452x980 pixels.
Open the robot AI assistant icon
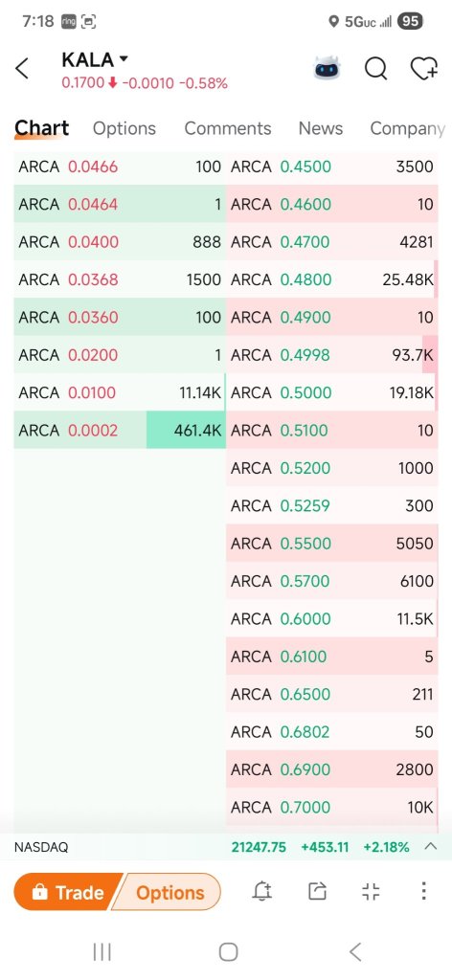[x=325, y=69]
